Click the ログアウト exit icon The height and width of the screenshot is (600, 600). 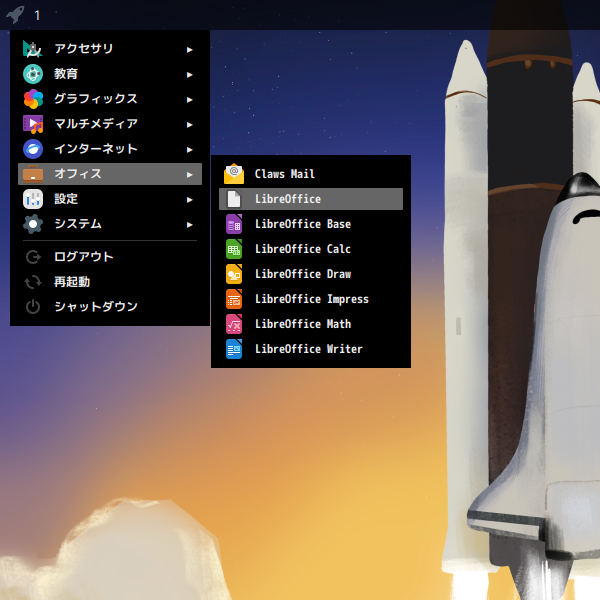click(x=33, y=257)
